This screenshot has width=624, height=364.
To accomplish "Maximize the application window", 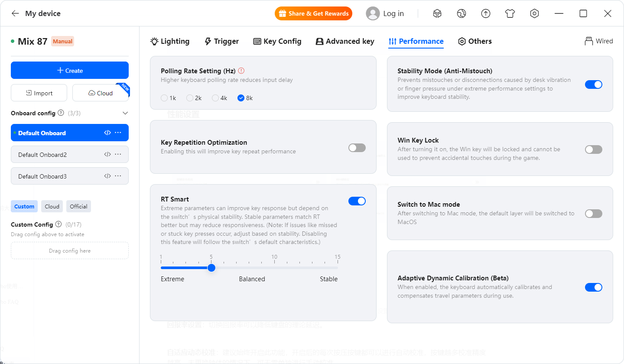I will [583, 13].
